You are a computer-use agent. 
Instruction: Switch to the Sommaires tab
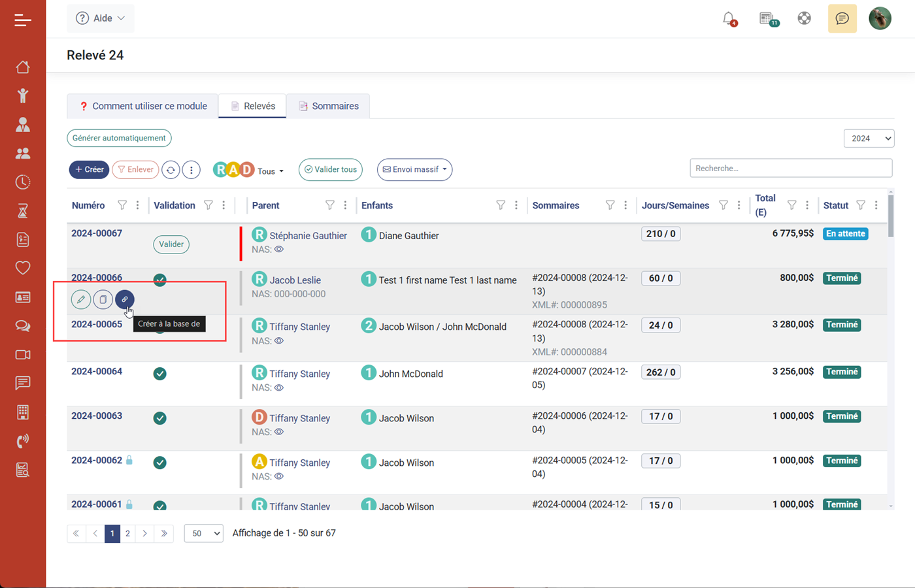click(x=328, y=105)
